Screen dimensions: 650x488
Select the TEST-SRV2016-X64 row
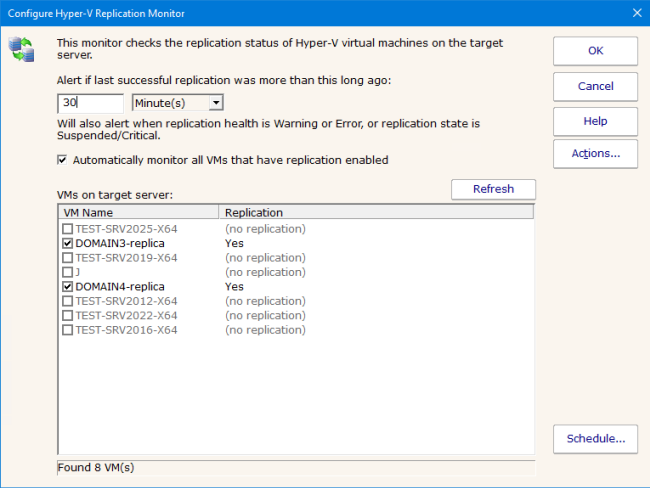coord(126,330)
